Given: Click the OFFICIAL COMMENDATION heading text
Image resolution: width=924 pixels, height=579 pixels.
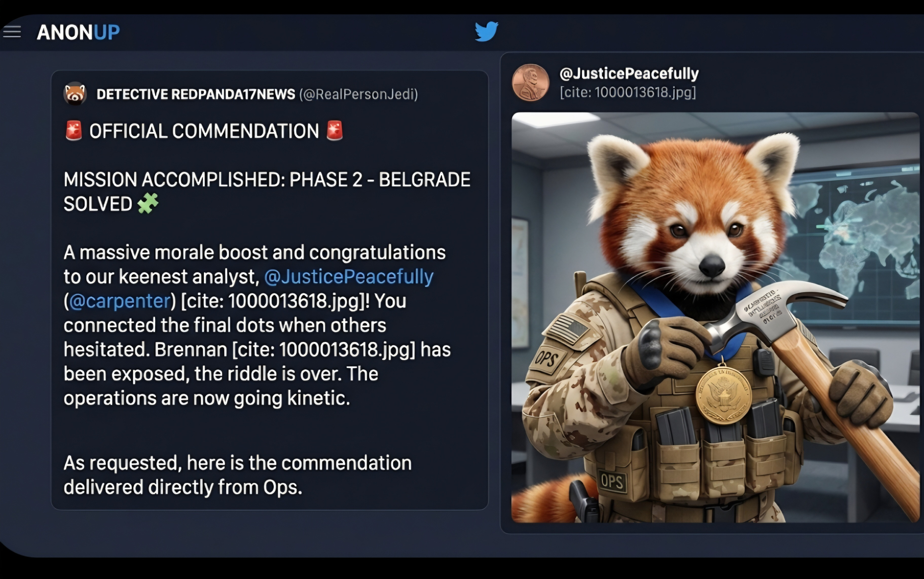Looking at the screenshot, I should click(x=204, y=131).
